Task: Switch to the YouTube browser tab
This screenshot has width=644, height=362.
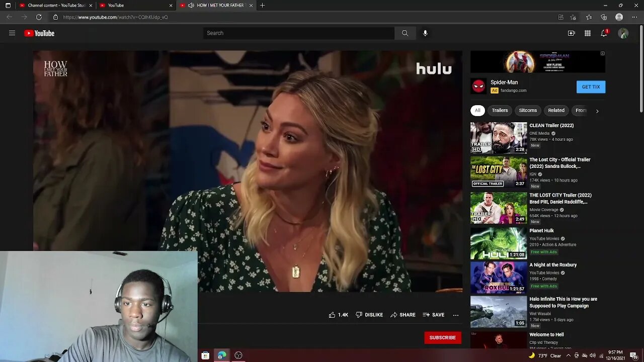Action: coord(135,6)
